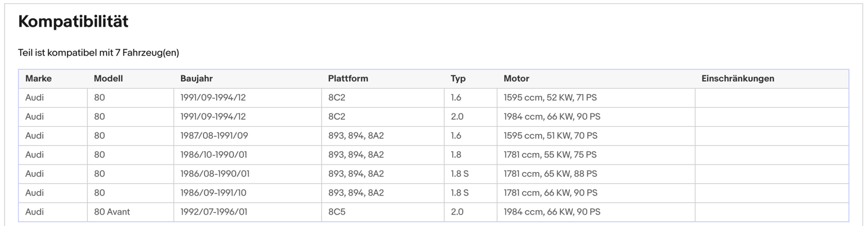Image resolution: width=868 pixels, height=226 pixels.
Task: Click the 1992/07-1996/01 Baujahr cell
Action: point(213,212)
